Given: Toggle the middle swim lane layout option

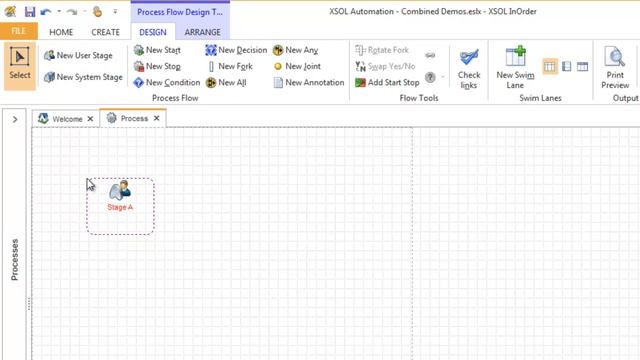Looking at the screenshot, I should (567, 66).
